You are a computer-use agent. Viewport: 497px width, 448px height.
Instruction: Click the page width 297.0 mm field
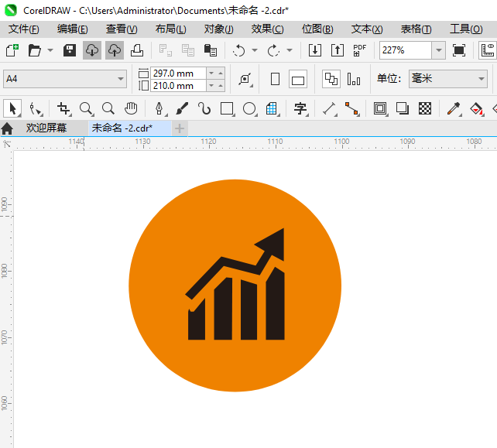click(178, 74)
